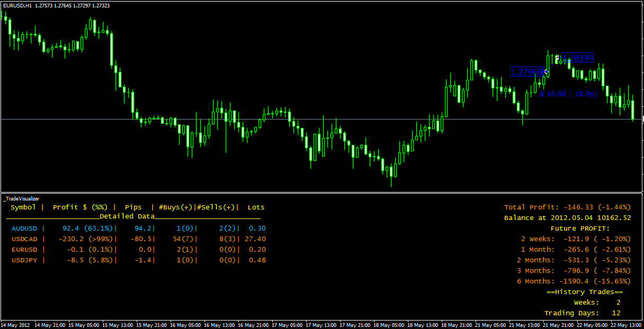Viewport: 644px width, 329px height.
Task: Click 15 May 13:00 on time axis
Action: [119, 325]
